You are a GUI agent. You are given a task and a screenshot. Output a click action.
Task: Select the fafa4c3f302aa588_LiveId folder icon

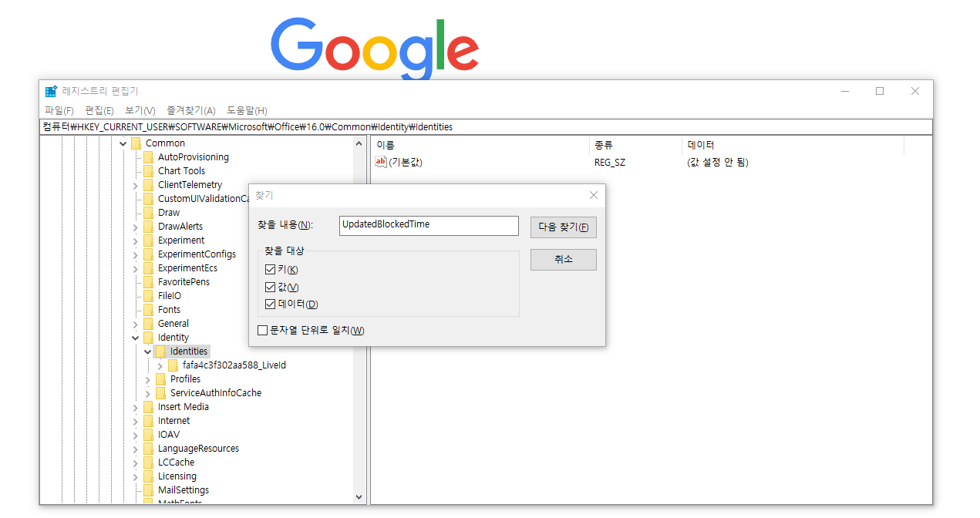click(173, 365)
